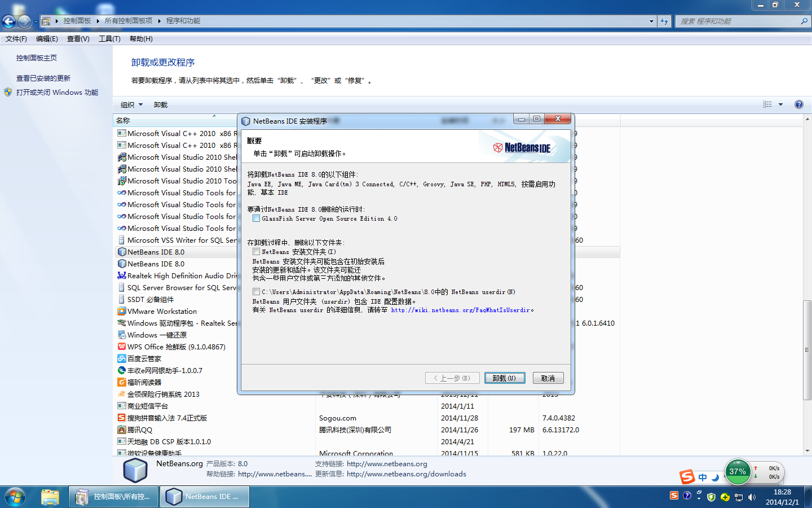Click the back navigation arrow
812x508 pixels.
pos(9,21)
